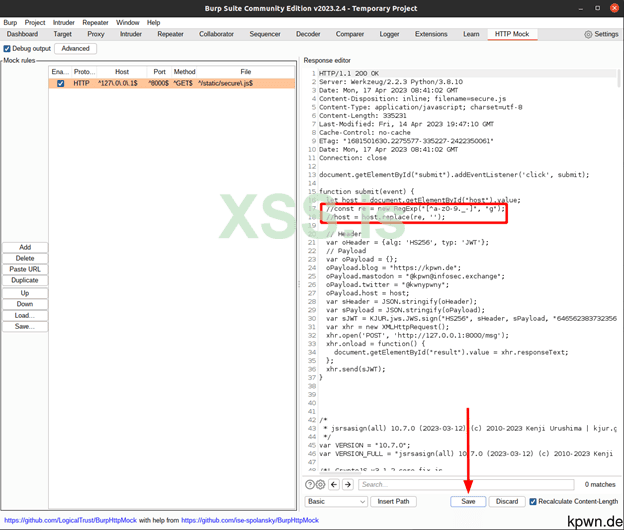Toggle Debug output checkbox
This screenshot has width=624, height=530.
click(7, 49)
